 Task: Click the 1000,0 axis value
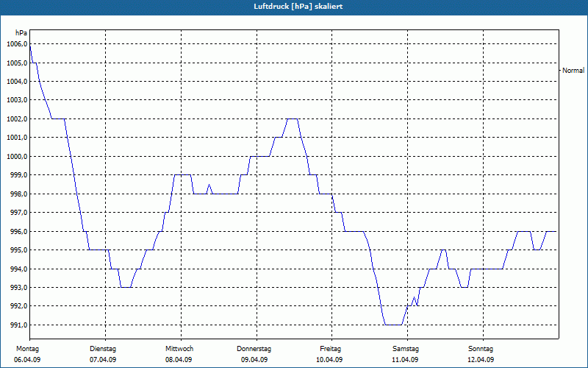coord(17,157)
